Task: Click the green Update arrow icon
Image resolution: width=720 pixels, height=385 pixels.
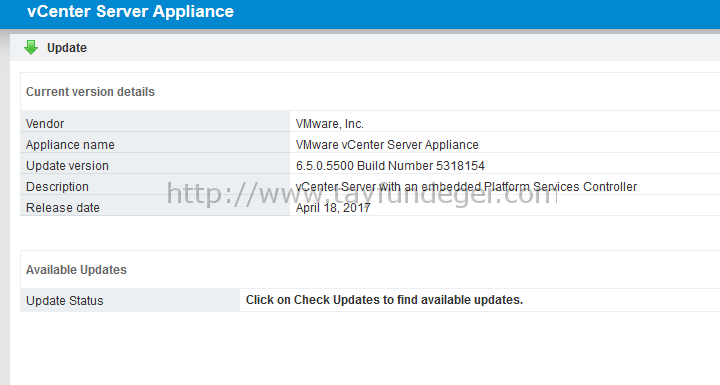Action: 31,47
